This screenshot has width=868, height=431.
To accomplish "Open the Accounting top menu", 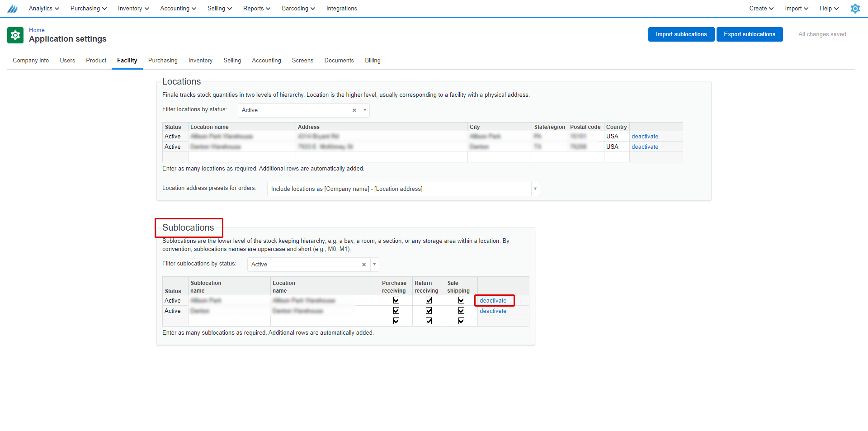I will tap(178, 9).
